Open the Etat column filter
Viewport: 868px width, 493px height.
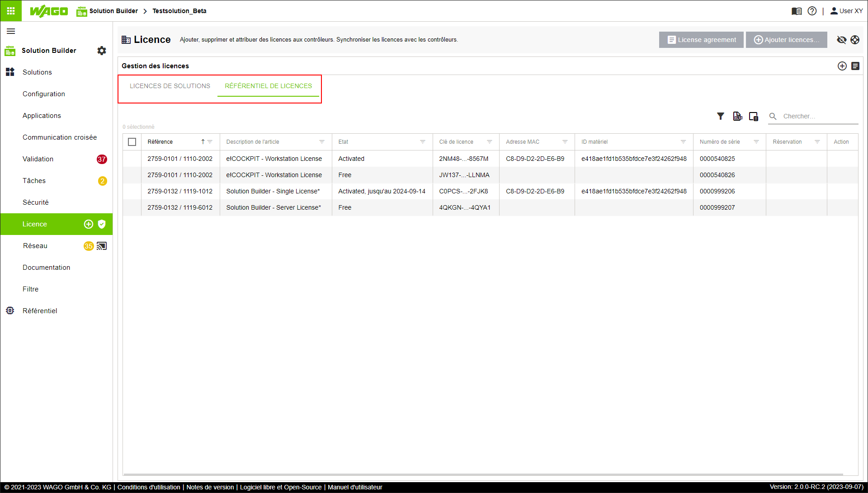point(423,142)
